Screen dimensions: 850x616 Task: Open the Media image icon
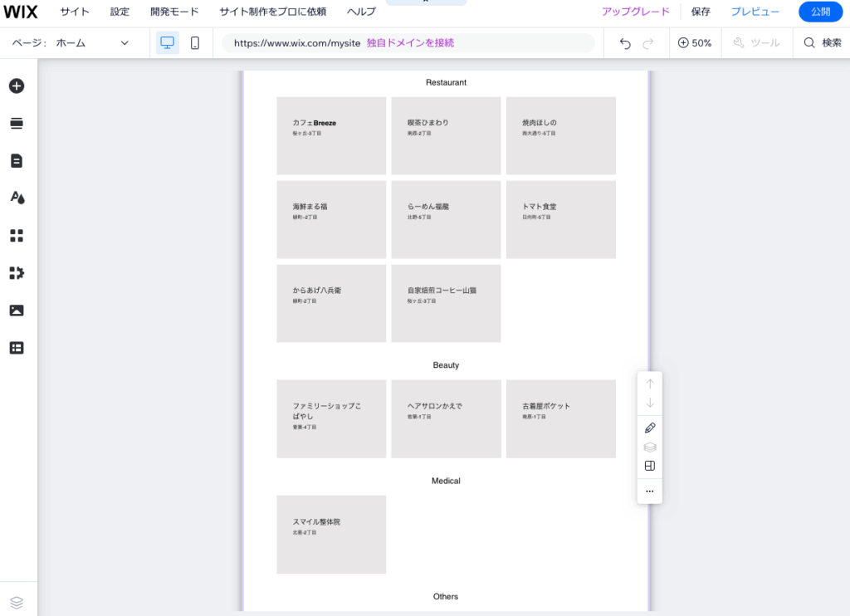point(17,310)
